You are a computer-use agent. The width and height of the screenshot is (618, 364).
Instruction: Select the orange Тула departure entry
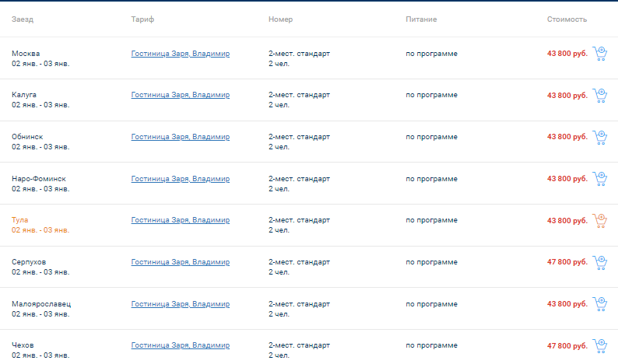(40, 225)
